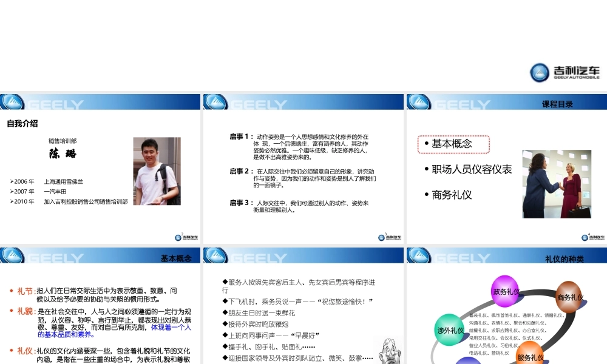Click the 下飞机时,乘务员说一声 bullet
607x364 pixels.
tap(297, 302)
